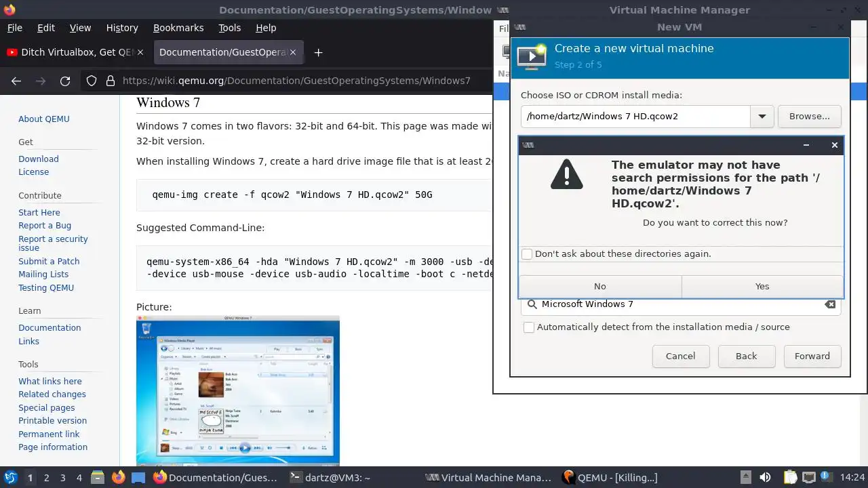This screenshot has width=868, height=488.
Task: Switch to workspace 3
Action: pos(62,477)
